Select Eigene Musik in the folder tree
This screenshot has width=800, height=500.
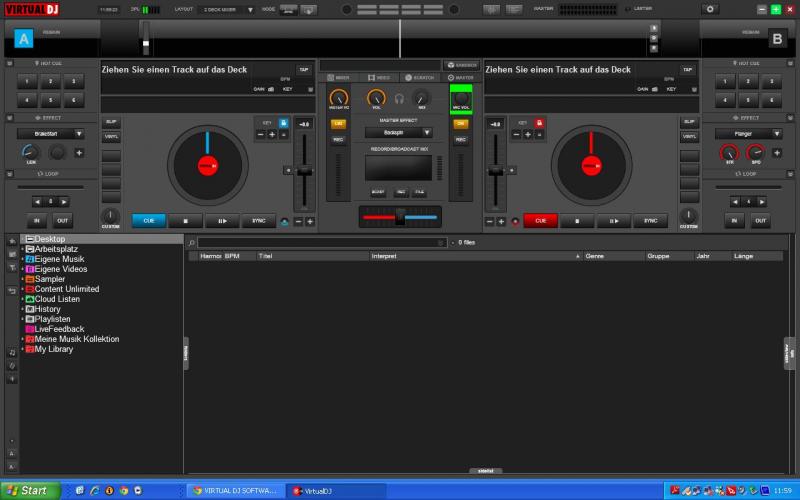[60, 259]
